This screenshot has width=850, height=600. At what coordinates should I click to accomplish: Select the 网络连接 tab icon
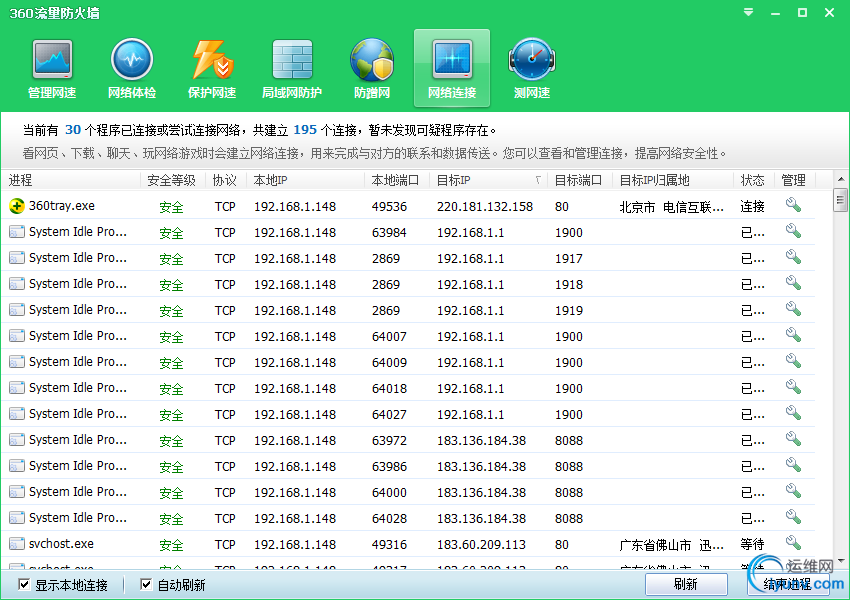point(452,69)
